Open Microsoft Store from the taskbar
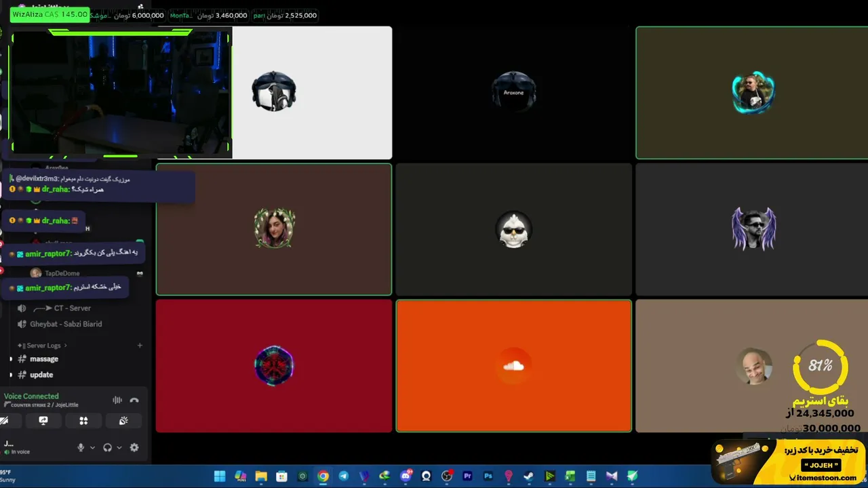The width and height of the screenshot is (868, 488). (281, 476)
